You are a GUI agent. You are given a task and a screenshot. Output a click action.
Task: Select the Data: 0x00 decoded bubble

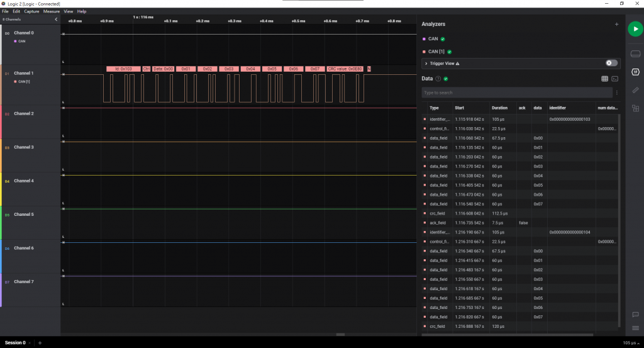[163, 69]
